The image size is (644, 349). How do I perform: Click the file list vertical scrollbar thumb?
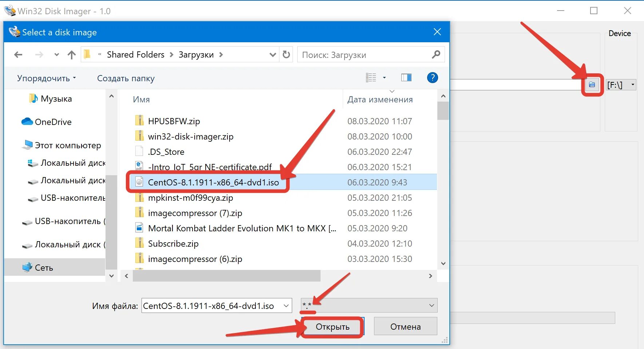click(443, 111)
